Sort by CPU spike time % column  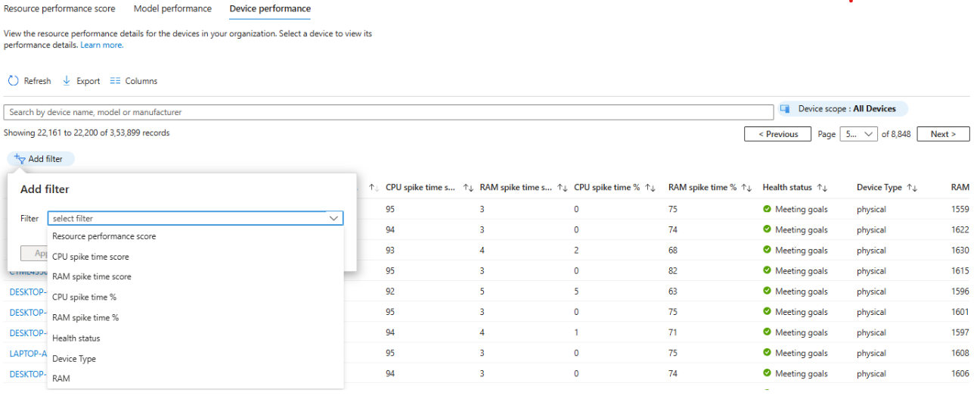[x=650, y=188]
